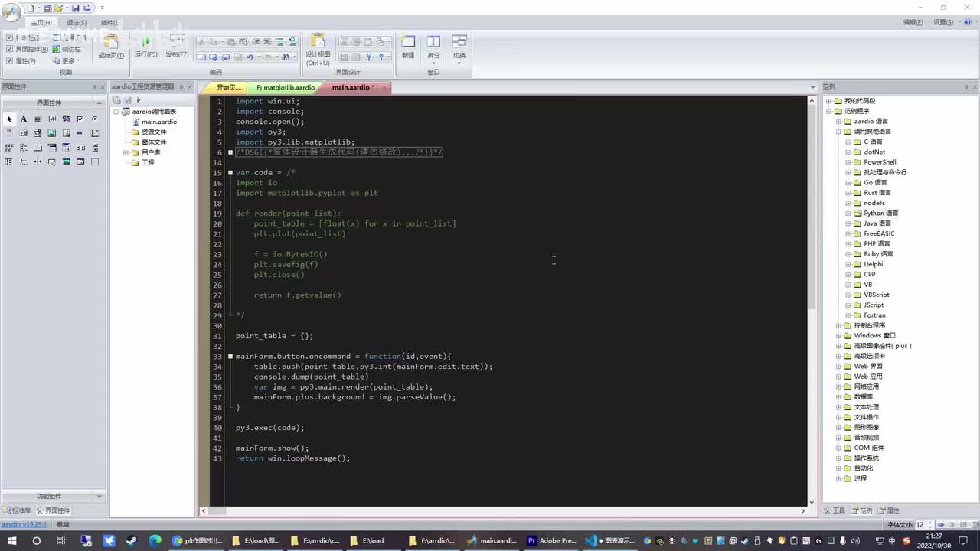Screen dimensions: 980x551
Task: Open the 起始页 start page
Action: click(x=111, y=47)
